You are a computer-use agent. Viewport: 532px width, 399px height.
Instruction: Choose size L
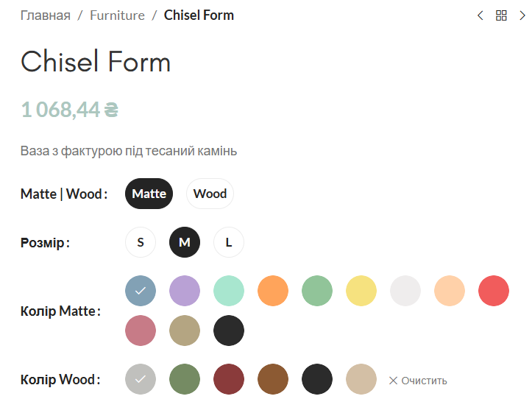229,242
